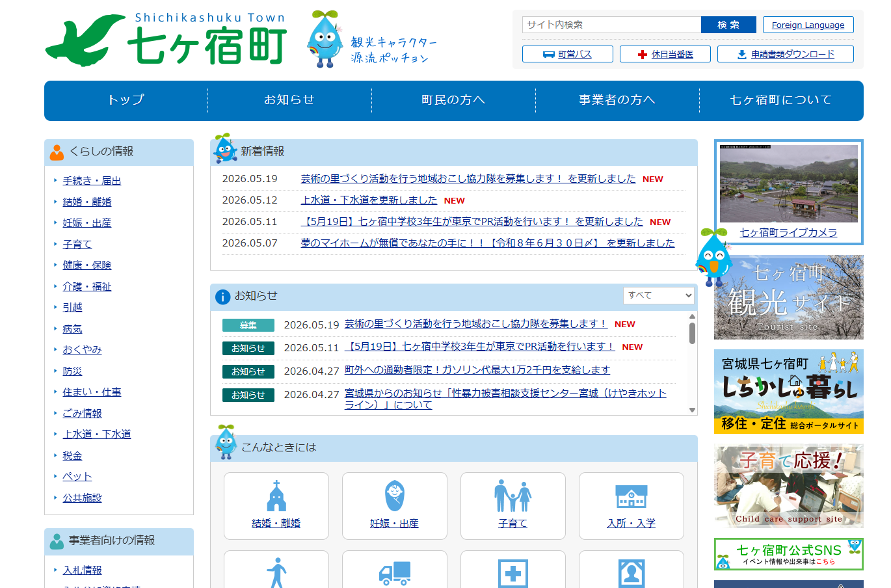Open the しちかしゅく暮らし 移住・定住 banner
Screen dimensions: 891x588
789,392
